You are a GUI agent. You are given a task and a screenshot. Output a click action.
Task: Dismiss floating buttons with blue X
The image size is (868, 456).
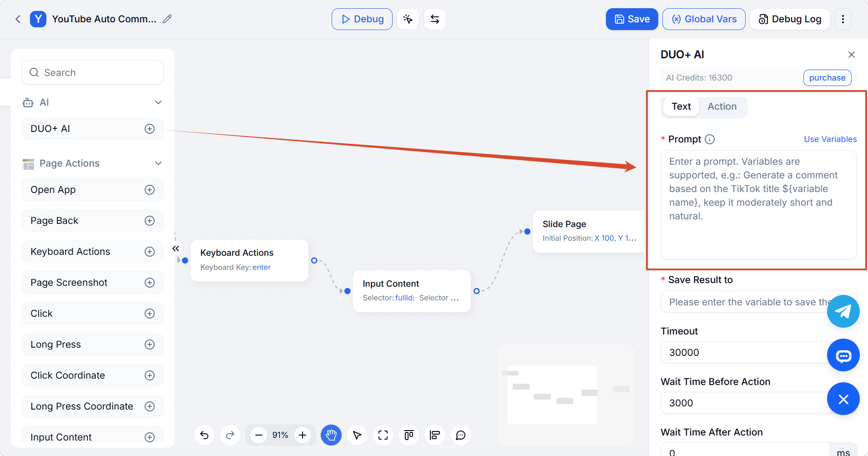point(843,399)
